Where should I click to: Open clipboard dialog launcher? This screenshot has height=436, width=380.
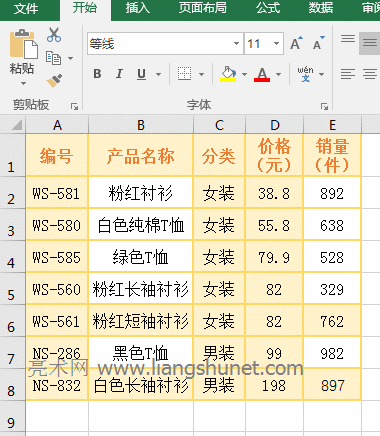(x=74, y=107)
